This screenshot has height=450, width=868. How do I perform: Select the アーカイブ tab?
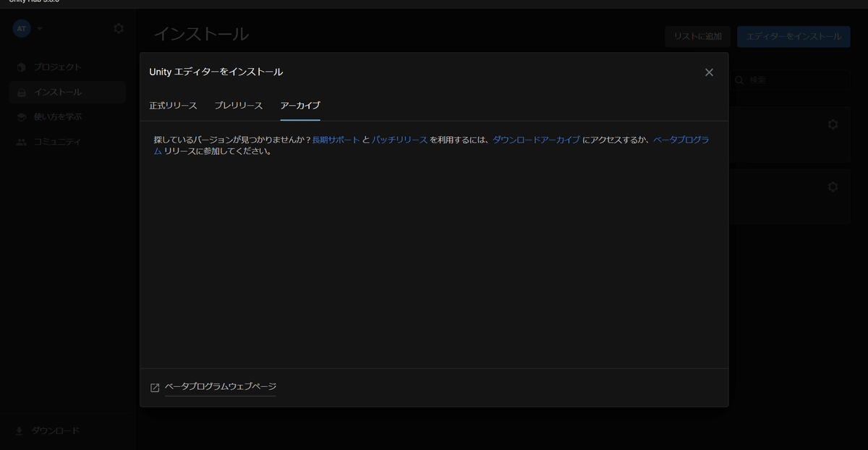pos(299,105)
